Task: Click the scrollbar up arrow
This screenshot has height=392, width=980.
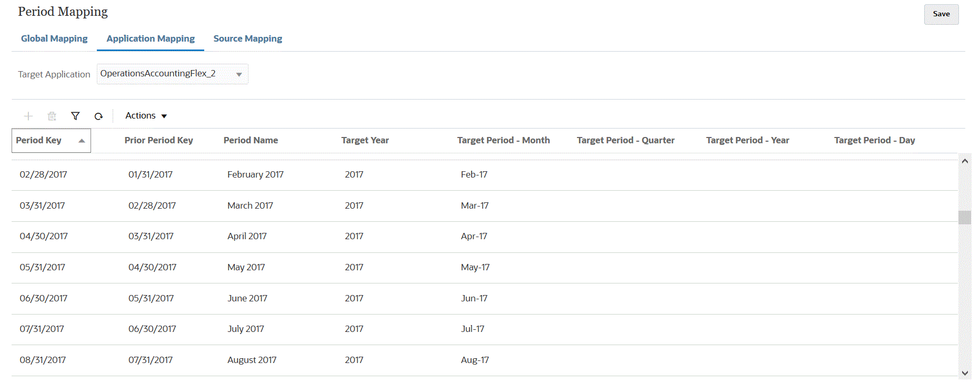Action: 965,161
